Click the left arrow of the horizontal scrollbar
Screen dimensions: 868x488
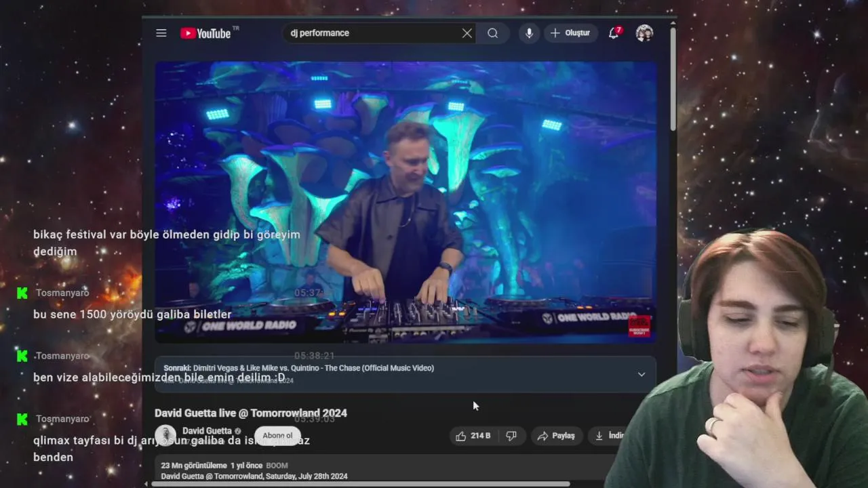pos(146,484)
